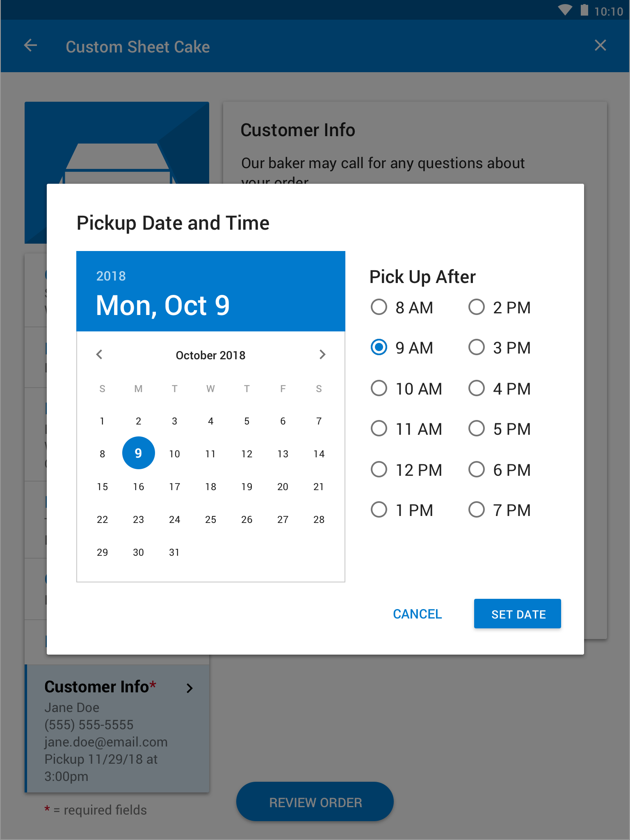Go to previous month in calendar
This screenshot has width=630, height=840.
tap(99, 354)
